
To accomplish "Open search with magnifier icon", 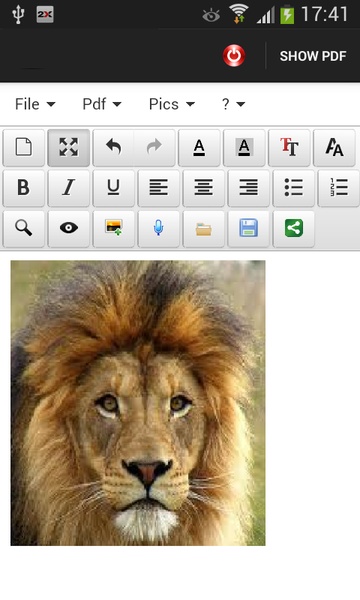I will 24,228.
